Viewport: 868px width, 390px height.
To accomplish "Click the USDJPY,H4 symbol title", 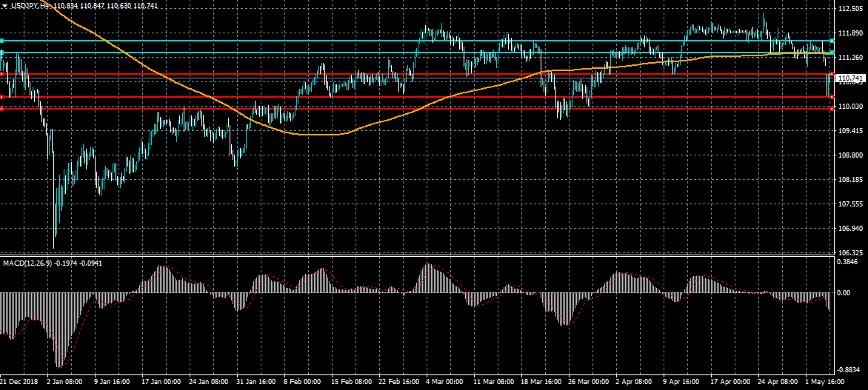I will 30,5.
